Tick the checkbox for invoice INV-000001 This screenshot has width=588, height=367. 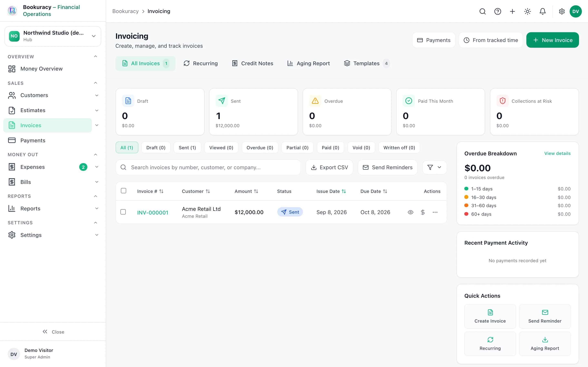pyautogui.click(x=123, y=212)
